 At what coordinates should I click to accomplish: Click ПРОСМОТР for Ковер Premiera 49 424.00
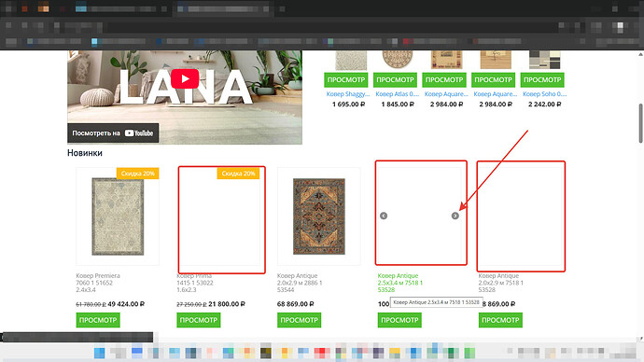(98, 320)
